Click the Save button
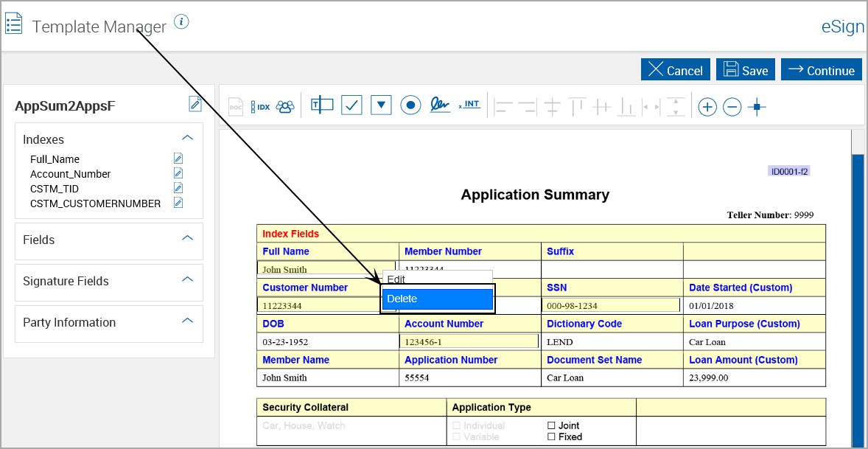This screenshot has width=868, height=449. 746,70
